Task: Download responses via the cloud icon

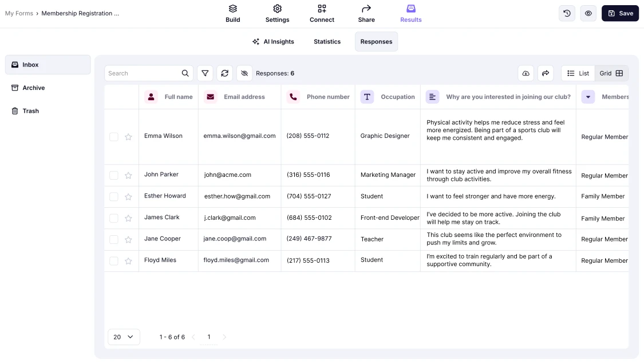Action: click(x=526, y=73)
